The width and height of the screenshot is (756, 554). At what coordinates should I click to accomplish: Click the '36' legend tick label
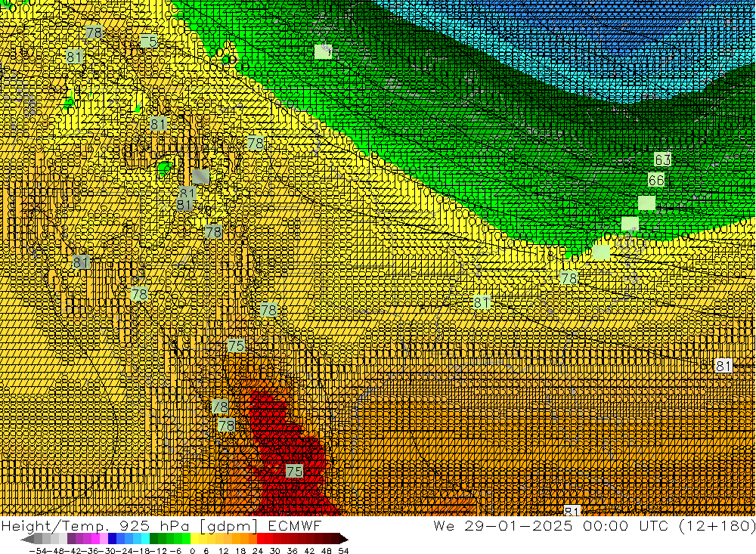292,551
